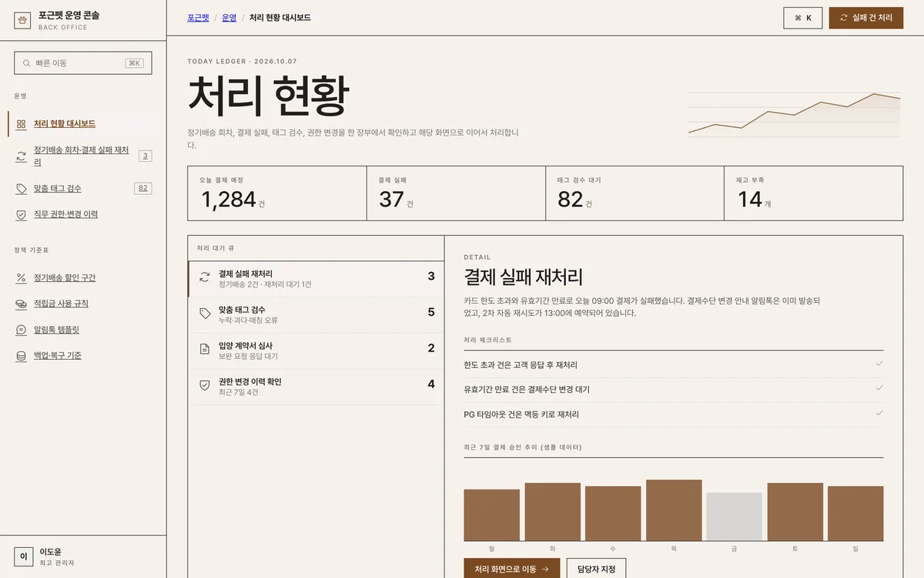Select the 결제 실패 재처리 queue row

point(316,279)
